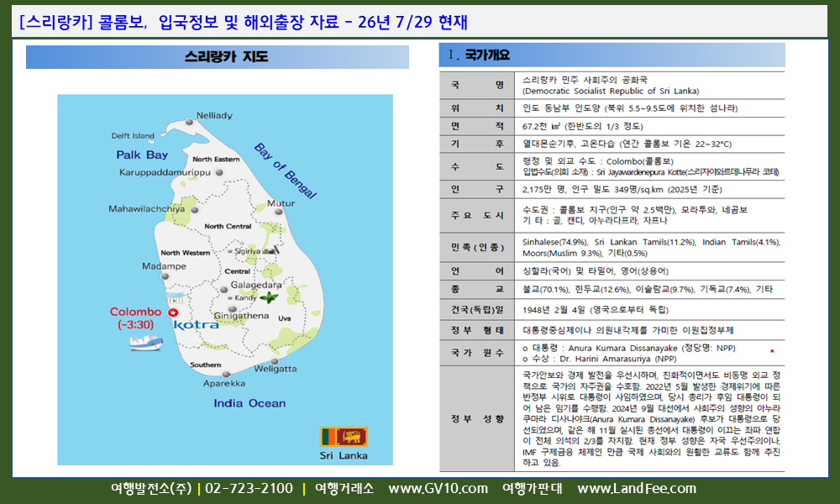The height and width of the screenshot is (504, 840).
Task: Click the 건국(독립)일 value 1948년 2월 4일
Action: (554, 310)
